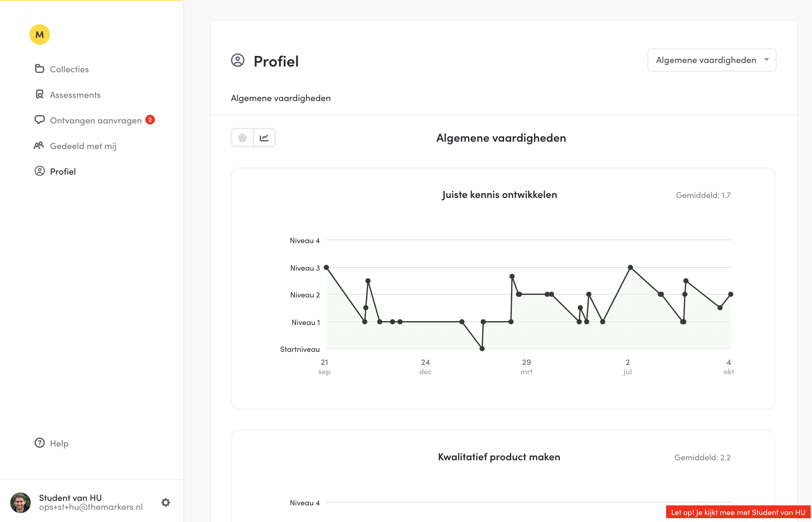Select the chart peak data point near 2 jul
This screenshot has height=522, width=812.
(630, 267)
